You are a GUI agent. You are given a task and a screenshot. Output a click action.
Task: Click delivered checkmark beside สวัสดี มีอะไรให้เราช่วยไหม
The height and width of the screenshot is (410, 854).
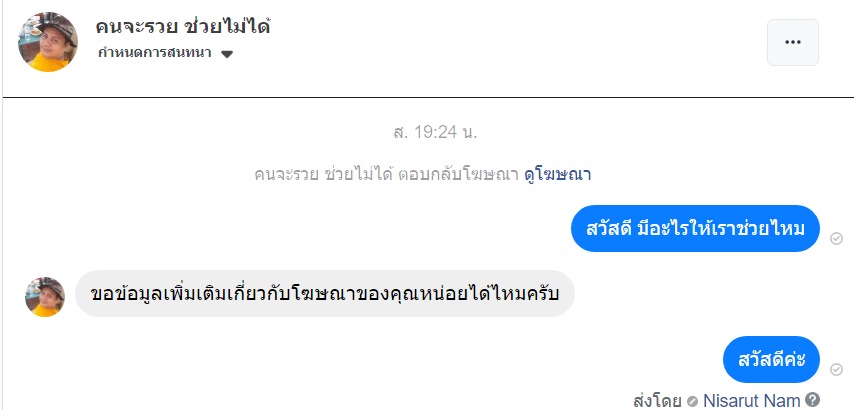836,239
